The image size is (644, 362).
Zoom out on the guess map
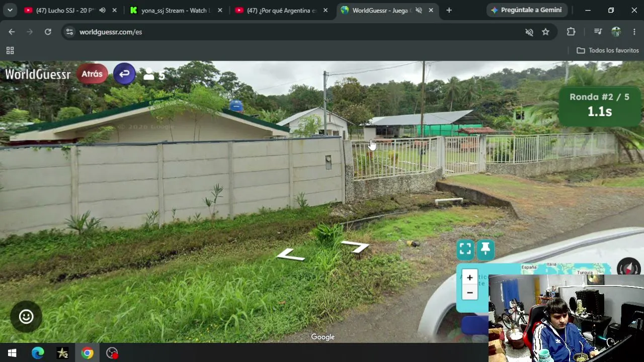pyautogui.click(x=469, y=293)
